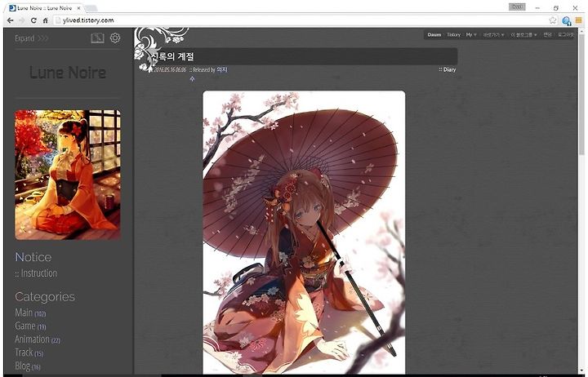Image resolution: width=588 pixels, height=377 pixels.
Task: Click the tab favicon for Lune Noire
Action: tap(12, 8)
